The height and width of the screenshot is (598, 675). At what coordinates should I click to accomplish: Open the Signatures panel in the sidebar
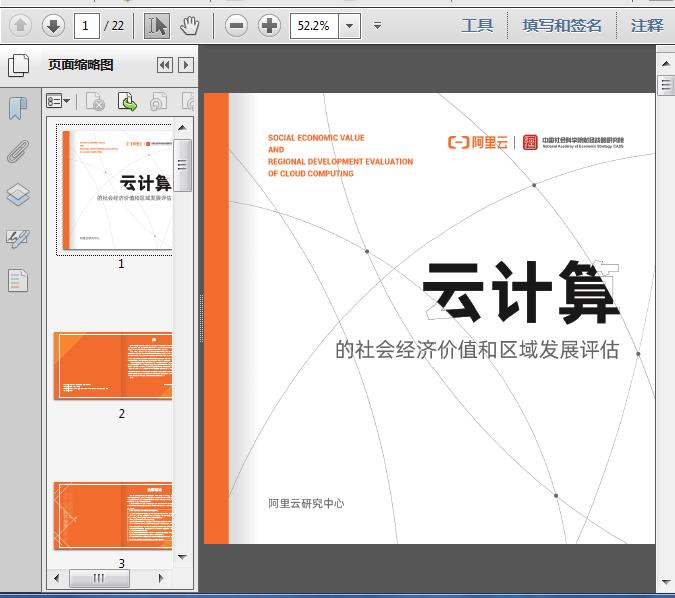pos(18,238)
